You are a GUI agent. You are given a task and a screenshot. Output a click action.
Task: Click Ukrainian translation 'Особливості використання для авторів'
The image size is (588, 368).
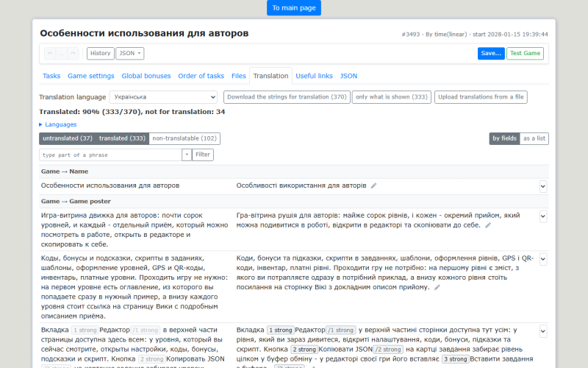[301, 185]
